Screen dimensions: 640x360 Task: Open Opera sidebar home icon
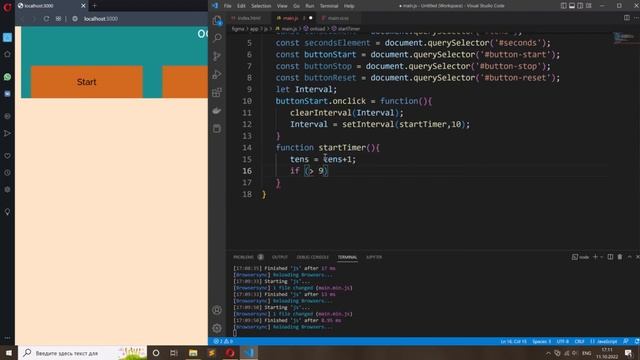click(x=7, y=54)
